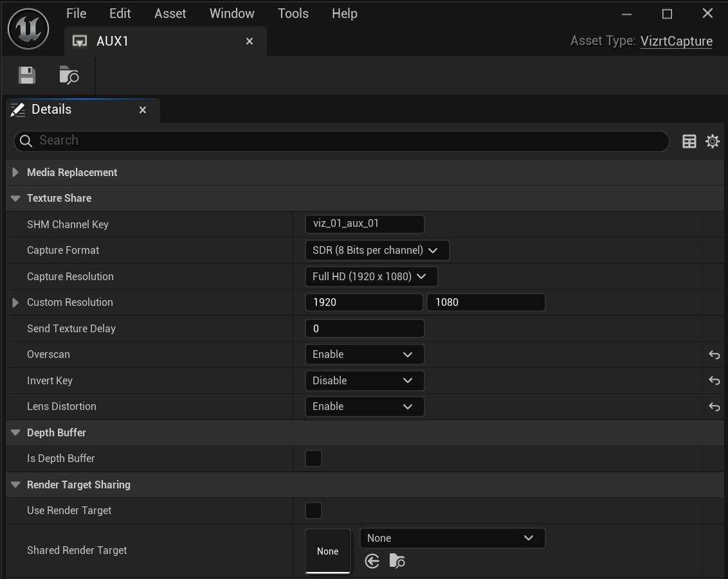Open the Capture Resolution dropdown
This screenshot has width=728, height=579.
click(370, 277)
